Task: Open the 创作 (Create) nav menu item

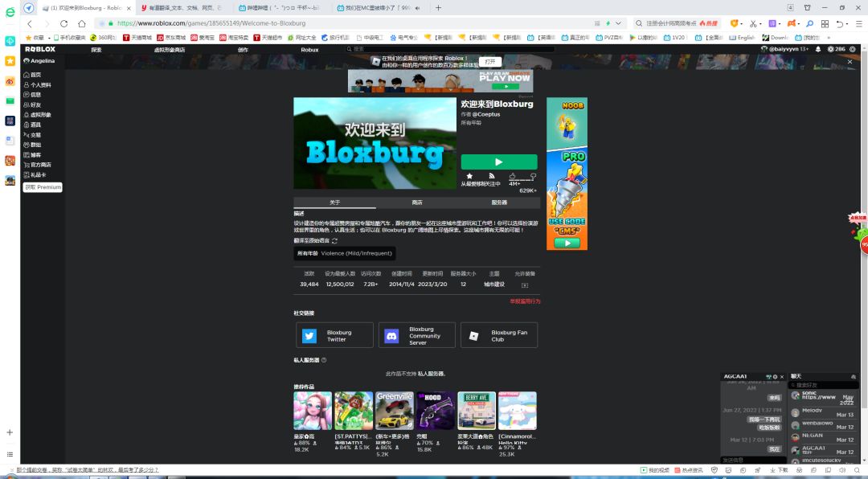Action: tap(243, 49)
